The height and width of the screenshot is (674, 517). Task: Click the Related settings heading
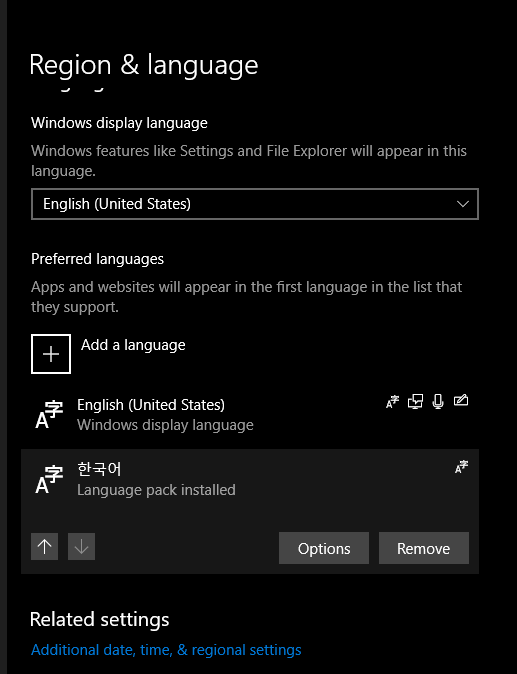click(x=99, y=619)
